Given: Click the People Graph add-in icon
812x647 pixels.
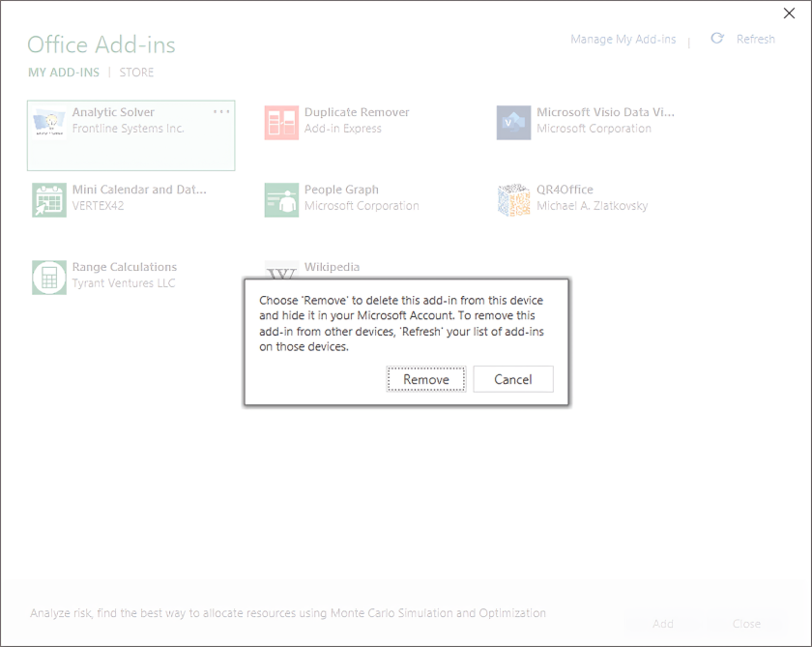Looking at the screenshot, I should 281,200.
